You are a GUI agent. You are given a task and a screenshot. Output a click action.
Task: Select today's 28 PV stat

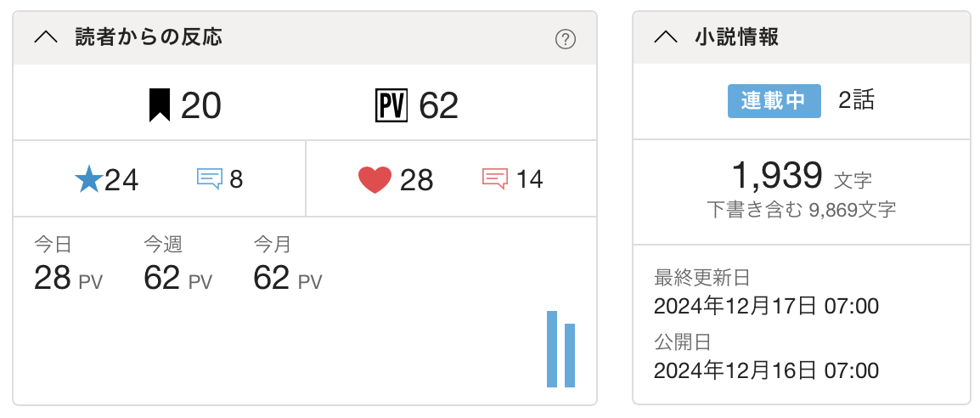click(68, 278)
